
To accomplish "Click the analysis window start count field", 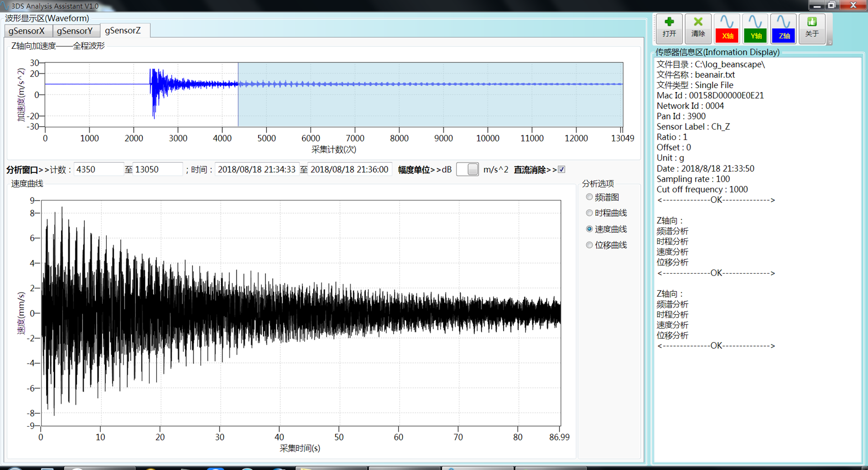I will [98, 170].
